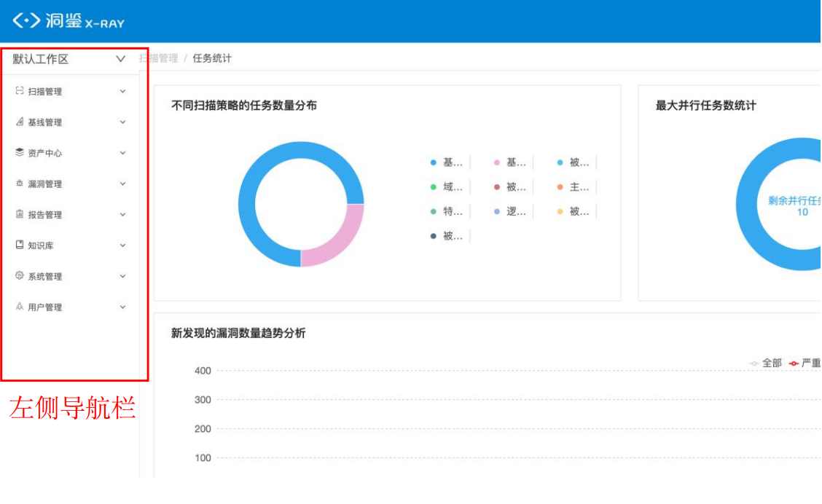
Task: Open the 用户管理 menu item
Action: [x=45, y=307]
